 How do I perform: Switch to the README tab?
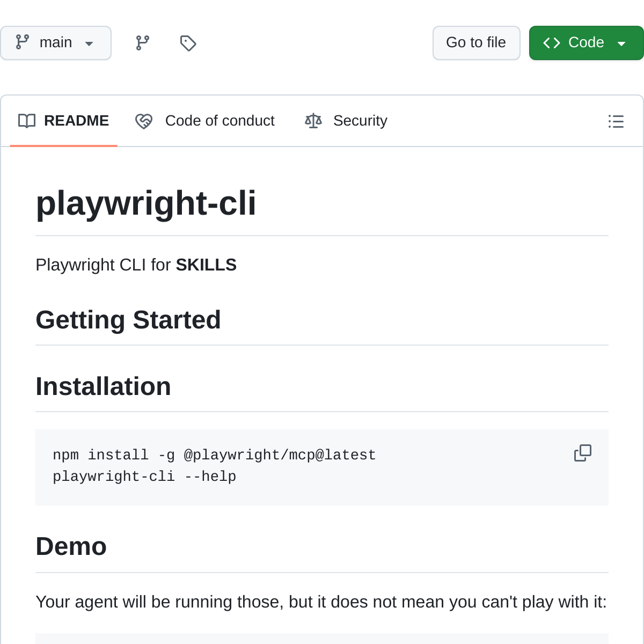tap(76, 121)
